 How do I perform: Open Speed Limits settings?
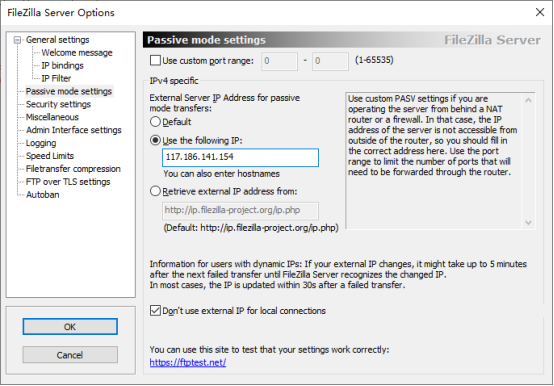click(x=49, y=156)
